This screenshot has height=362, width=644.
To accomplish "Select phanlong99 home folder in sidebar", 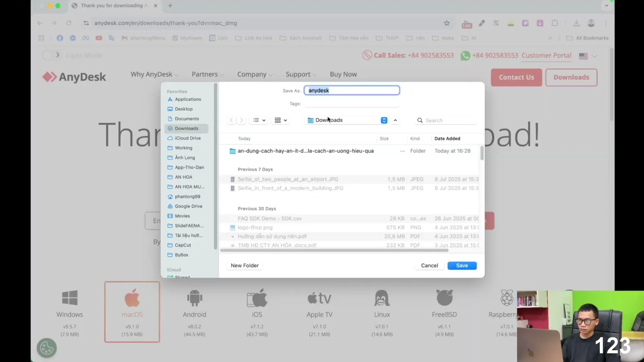I will click(x=186, y=196).
